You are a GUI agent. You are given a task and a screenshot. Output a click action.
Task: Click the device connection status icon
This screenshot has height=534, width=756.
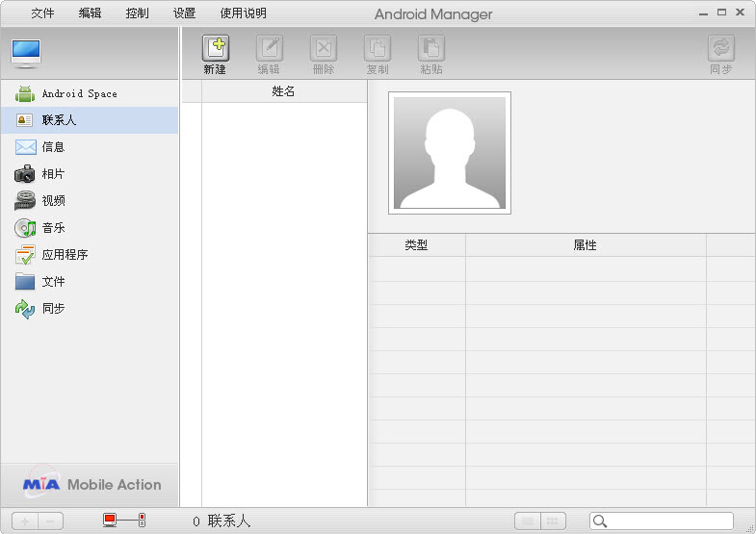(124, 521)
